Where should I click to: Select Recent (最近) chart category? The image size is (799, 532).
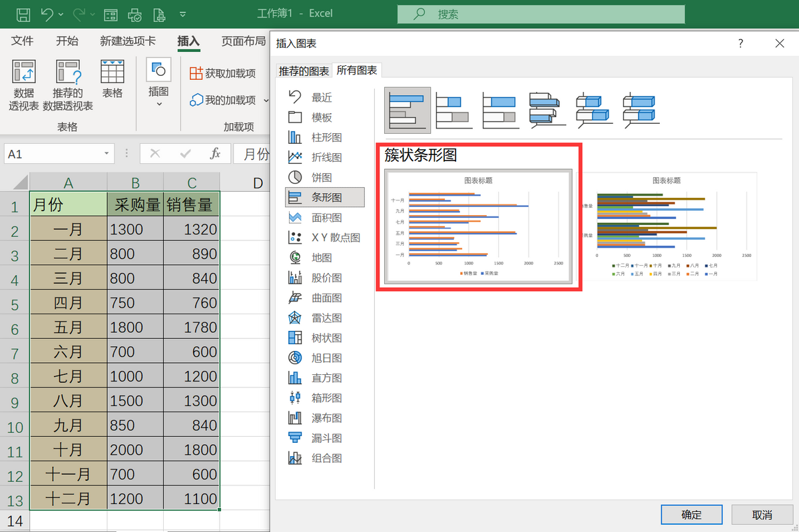pos(325,97)
